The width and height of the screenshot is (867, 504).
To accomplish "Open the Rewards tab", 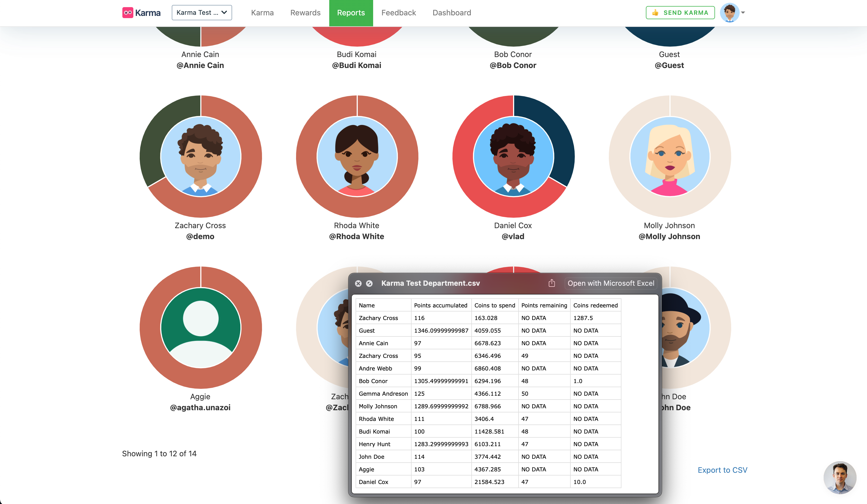I will click(x=305, y=13).
